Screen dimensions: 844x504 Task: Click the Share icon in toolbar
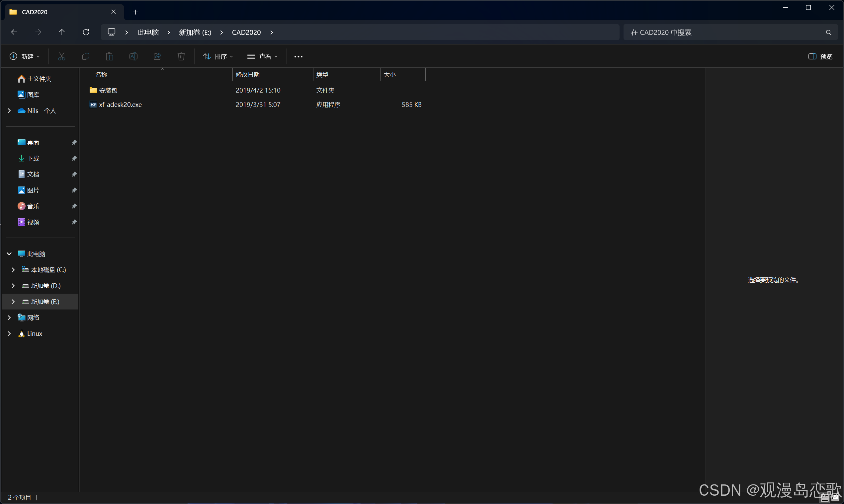click(x=157, y=56)
